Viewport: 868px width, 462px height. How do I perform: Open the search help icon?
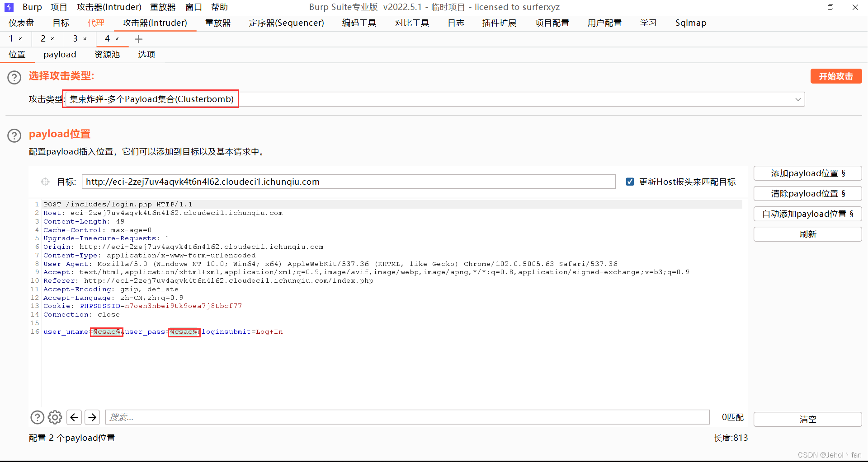click(38, 417)
